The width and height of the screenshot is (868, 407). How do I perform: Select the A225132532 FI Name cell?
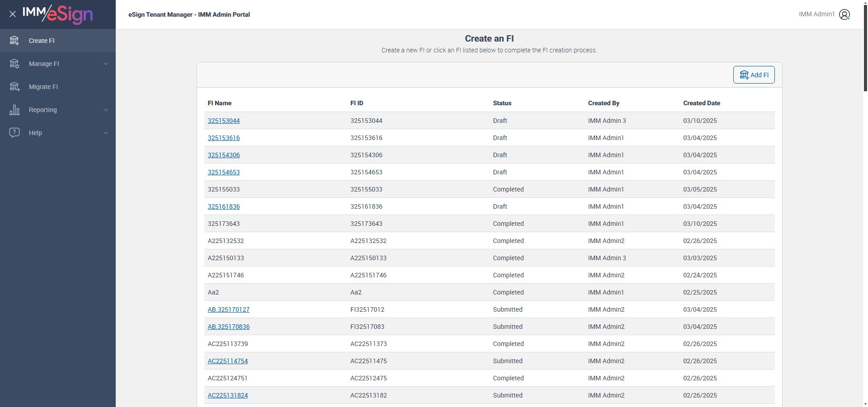[226, 241]
